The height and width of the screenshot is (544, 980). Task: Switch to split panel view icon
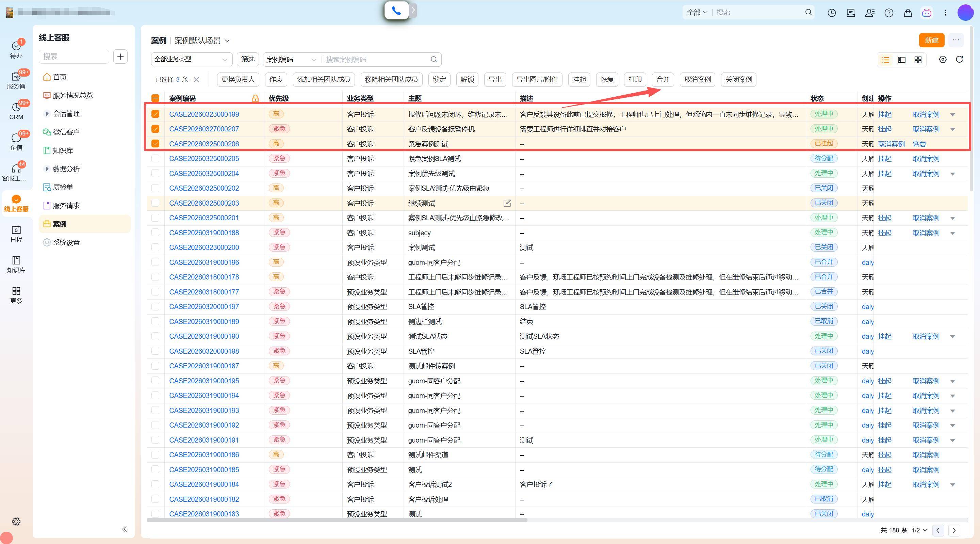coord(901,60)
